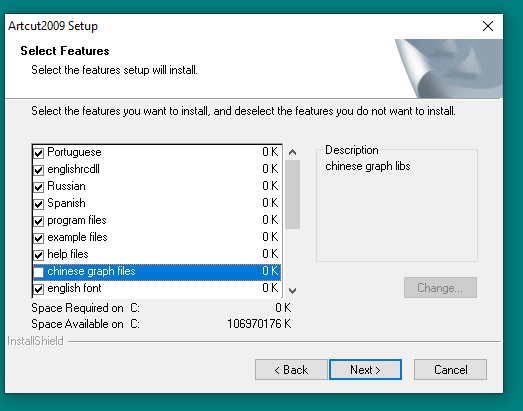Image resolution: width=523 pixels, height=411 pixels.
Task: Cancel the Artcut2009 installation
Action: [450, 370]
